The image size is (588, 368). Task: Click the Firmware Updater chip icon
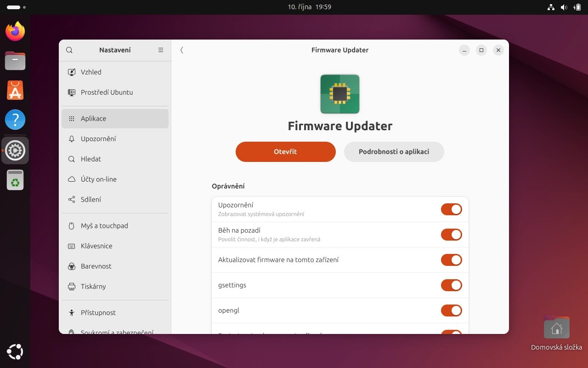click(340, 94)
